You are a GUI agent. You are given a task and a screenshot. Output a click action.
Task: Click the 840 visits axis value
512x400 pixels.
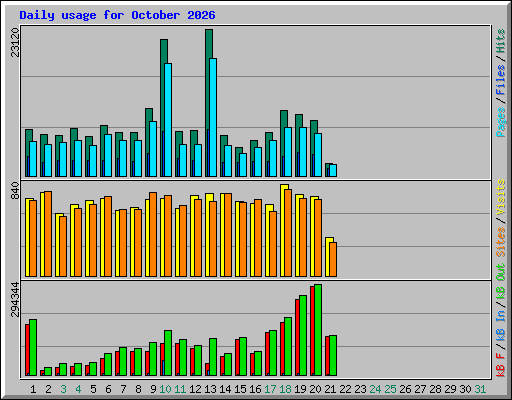15,191
